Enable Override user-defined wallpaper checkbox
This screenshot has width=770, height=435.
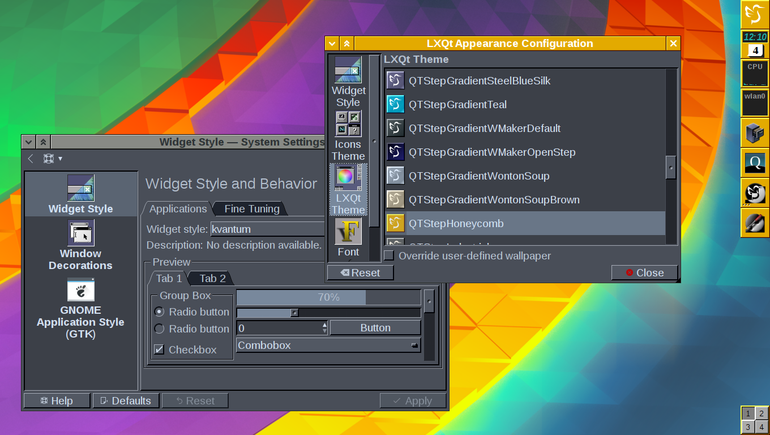pos(389,255)
